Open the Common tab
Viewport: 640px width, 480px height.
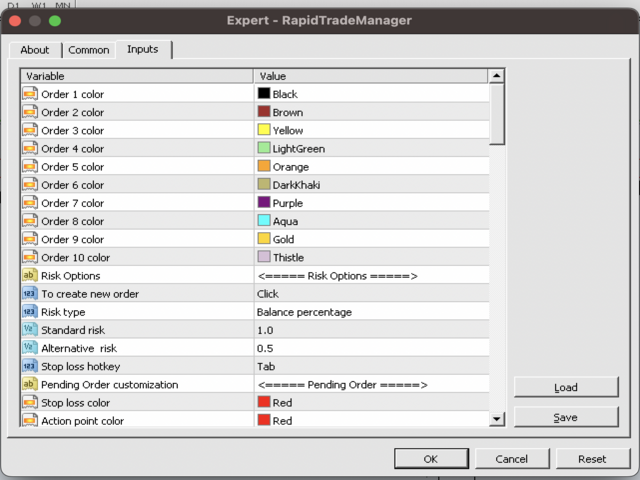(89, 50)
